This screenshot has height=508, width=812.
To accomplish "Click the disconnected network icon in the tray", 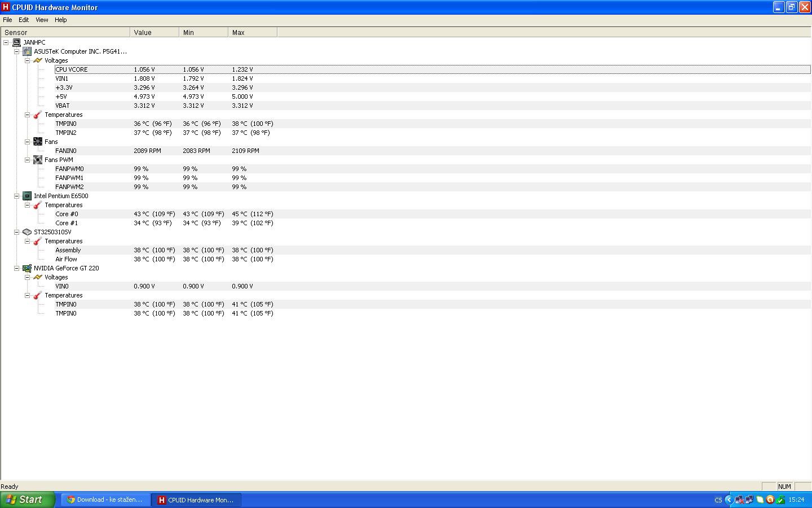I will coord(739,500).
